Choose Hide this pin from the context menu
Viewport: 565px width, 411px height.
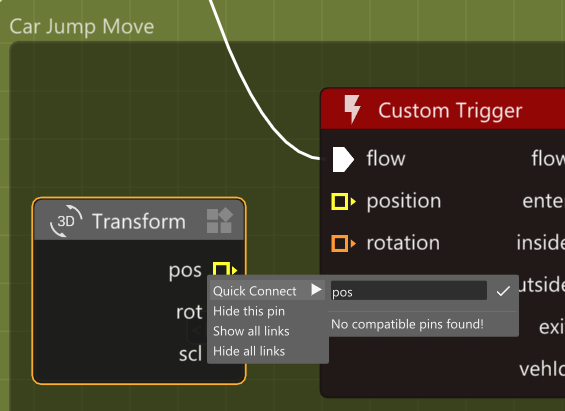249,311
